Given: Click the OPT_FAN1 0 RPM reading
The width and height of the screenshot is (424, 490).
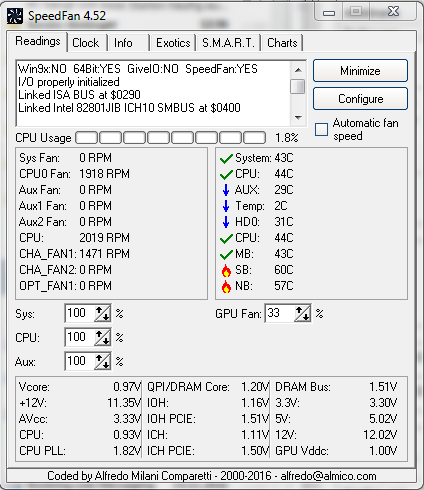Looking at the screenshot, I should click(x=65, y=286).
